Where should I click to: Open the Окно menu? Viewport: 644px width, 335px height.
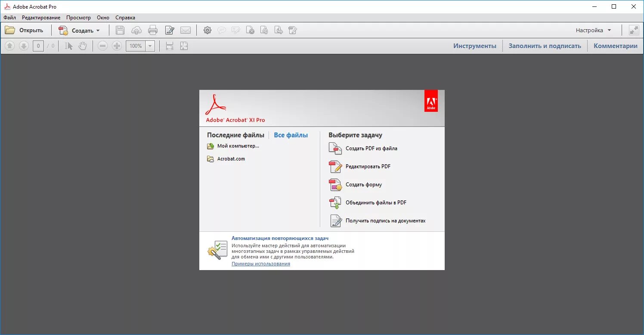103,18
